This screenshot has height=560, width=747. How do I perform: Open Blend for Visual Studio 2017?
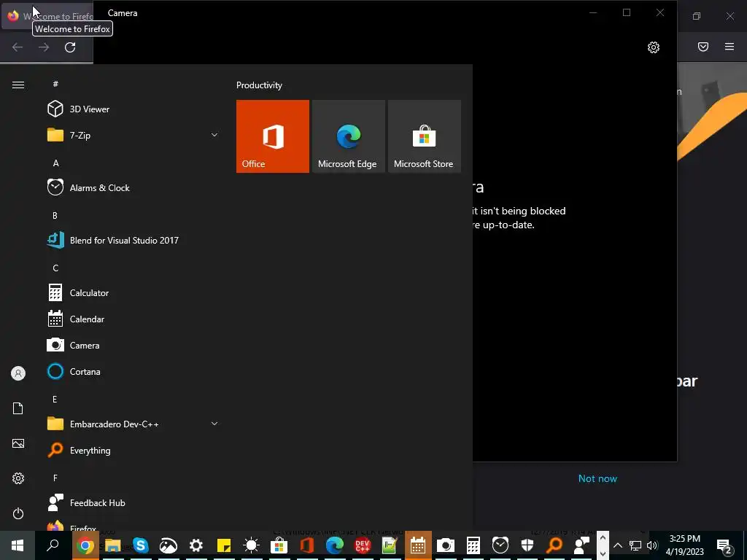tap(133, 240)
